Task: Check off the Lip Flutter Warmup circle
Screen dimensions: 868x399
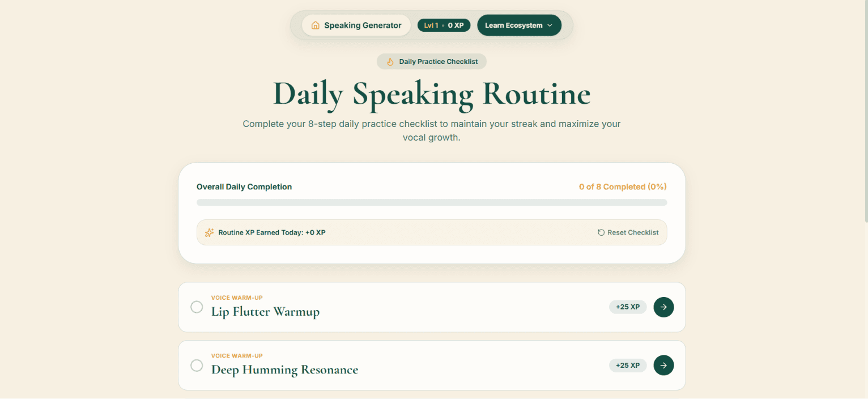Action: (197, 307)
